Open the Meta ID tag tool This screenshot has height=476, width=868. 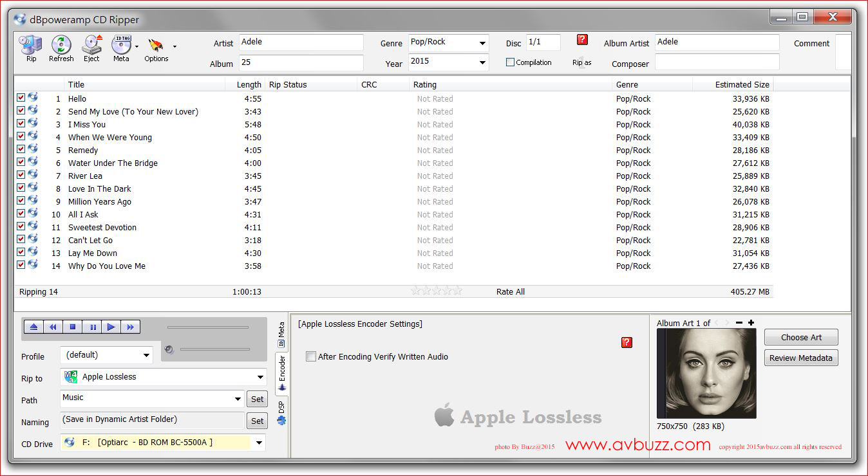click(121, 47)
